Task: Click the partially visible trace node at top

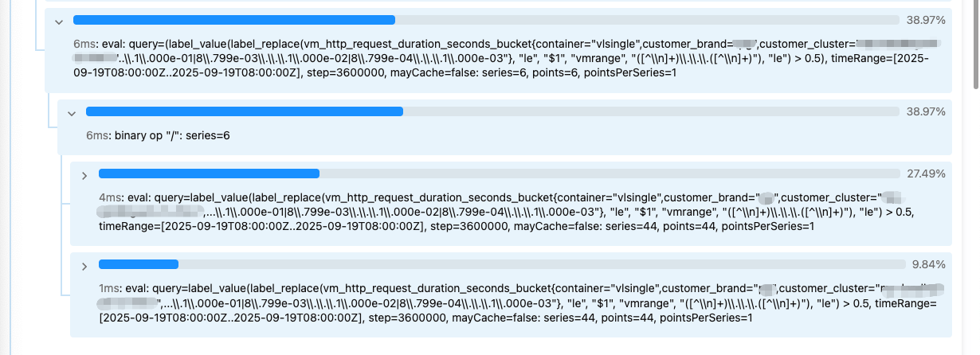Action: [x=498, y=2]
